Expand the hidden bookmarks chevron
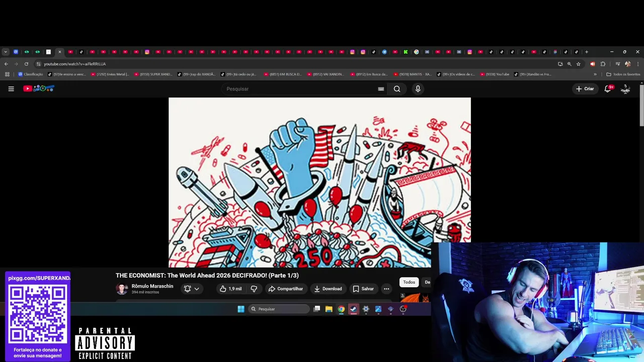644x362 pixels. click(x=595, y=74)
